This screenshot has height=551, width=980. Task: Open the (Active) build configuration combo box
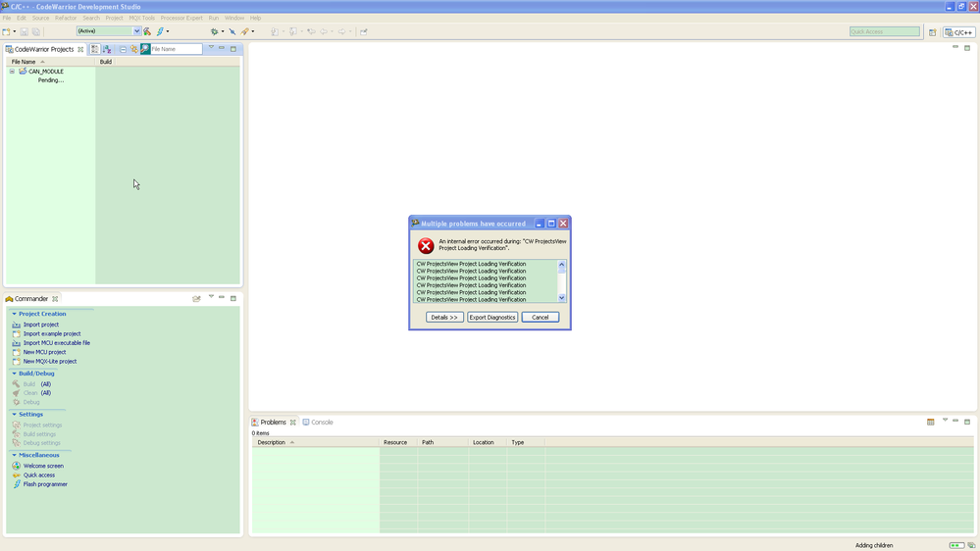(x=109, y=31)
